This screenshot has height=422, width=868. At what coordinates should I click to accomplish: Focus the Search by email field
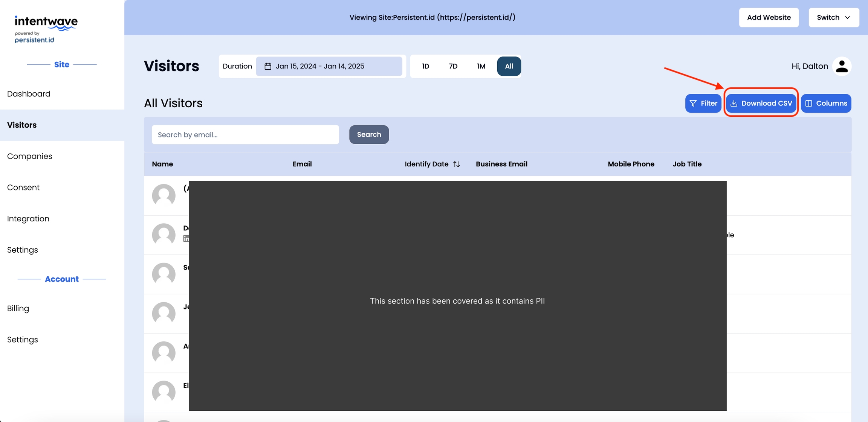tap(245, 134)
